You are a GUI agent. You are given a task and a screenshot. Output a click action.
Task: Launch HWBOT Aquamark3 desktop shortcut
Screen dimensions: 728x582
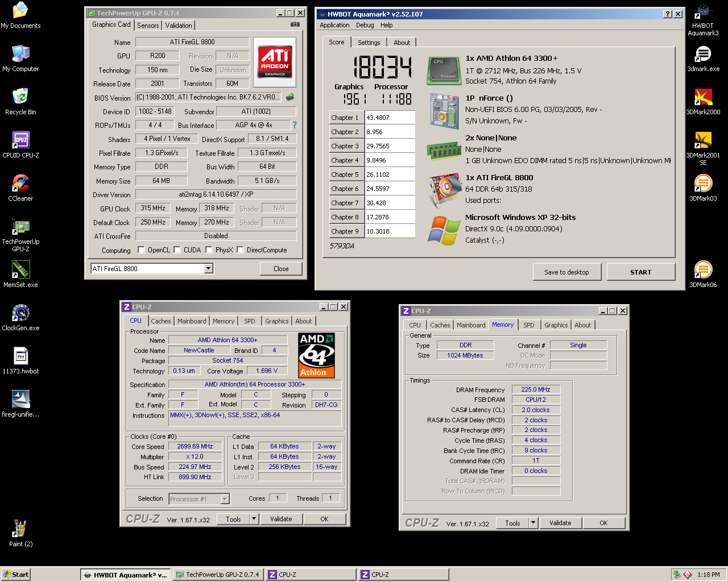pos(703,20)
